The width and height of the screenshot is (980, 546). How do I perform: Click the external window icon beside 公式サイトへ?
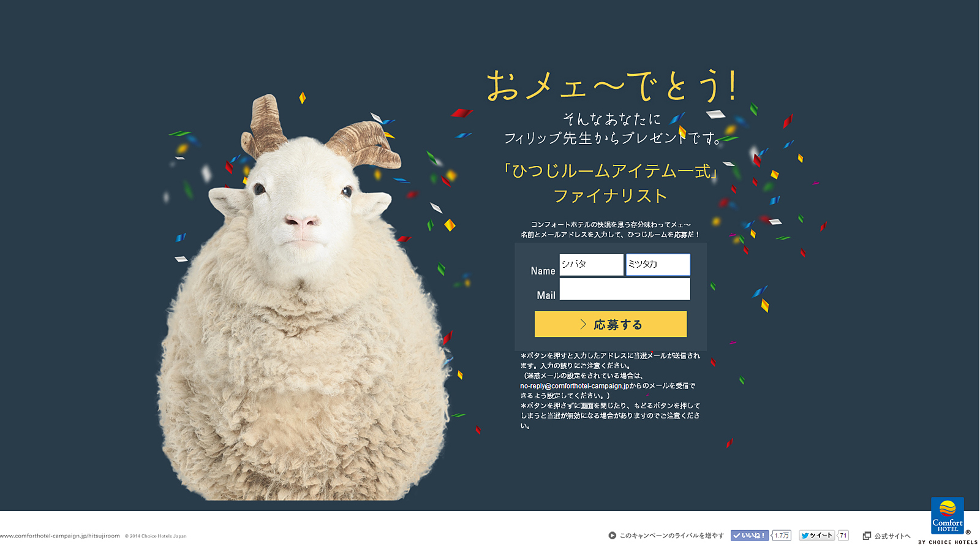pos(867,536)
